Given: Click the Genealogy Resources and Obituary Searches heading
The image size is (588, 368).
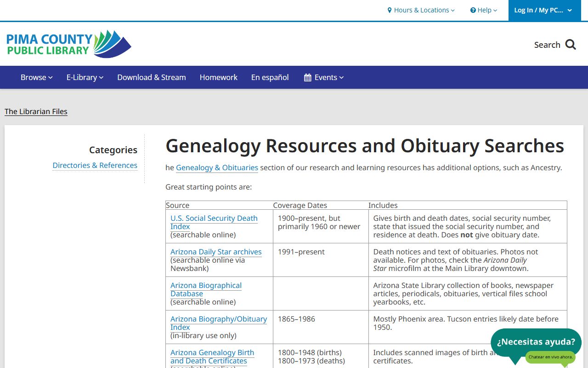Looking at the screenshot, I should tap(365, 146).
